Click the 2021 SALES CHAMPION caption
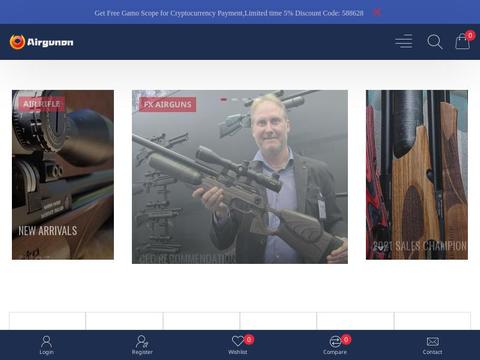 [x=420, y=246]
